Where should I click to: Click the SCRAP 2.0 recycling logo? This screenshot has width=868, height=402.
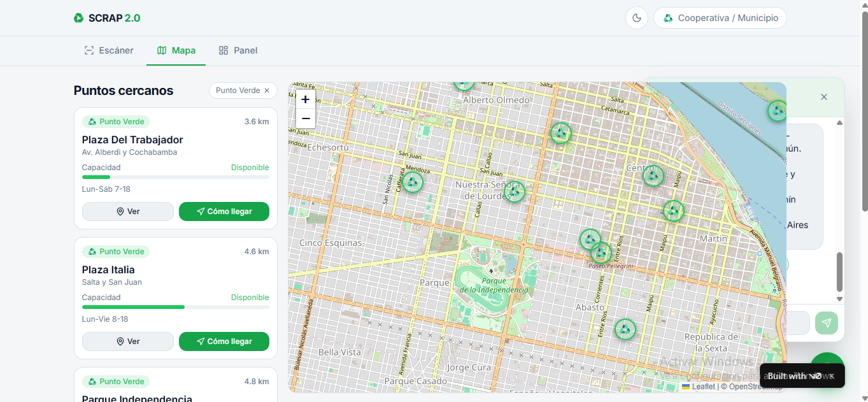click(x=107, y=18)
